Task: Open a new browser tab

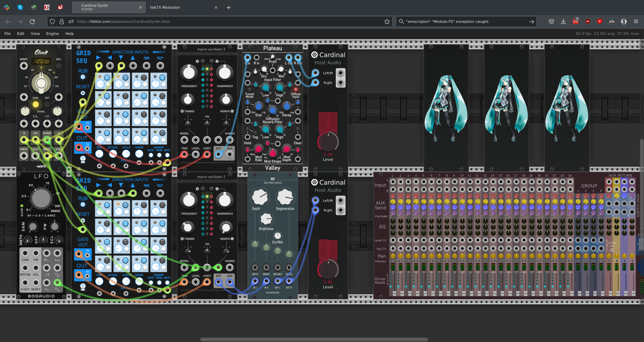Action: pos(229,7)
